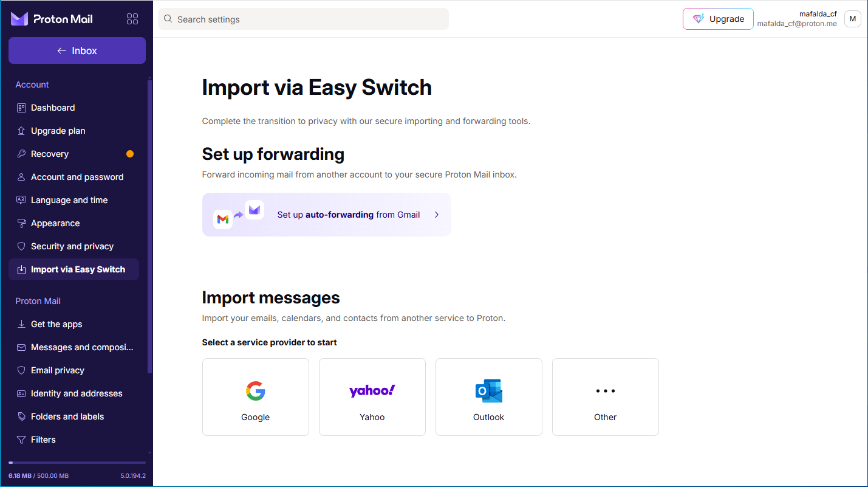Choose Yahoo as import provider
868x487 pixels.
click(x=372, y=397)
